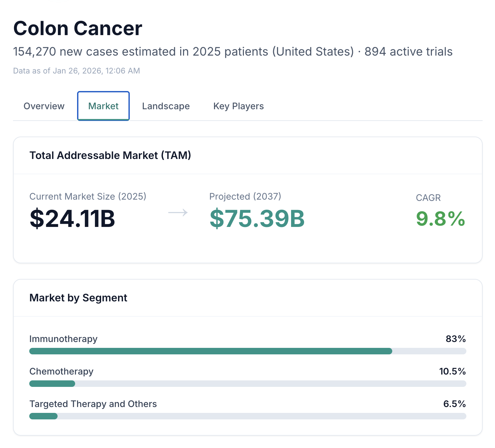Switch to the Landscape tab
This screenshot has width=495, height=448.
[166, 106]
